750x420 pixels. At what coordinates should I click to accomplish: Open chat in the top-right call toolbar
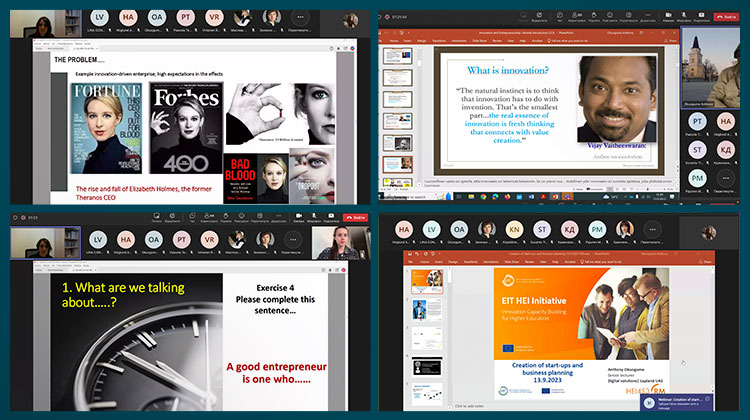point(560,17)
